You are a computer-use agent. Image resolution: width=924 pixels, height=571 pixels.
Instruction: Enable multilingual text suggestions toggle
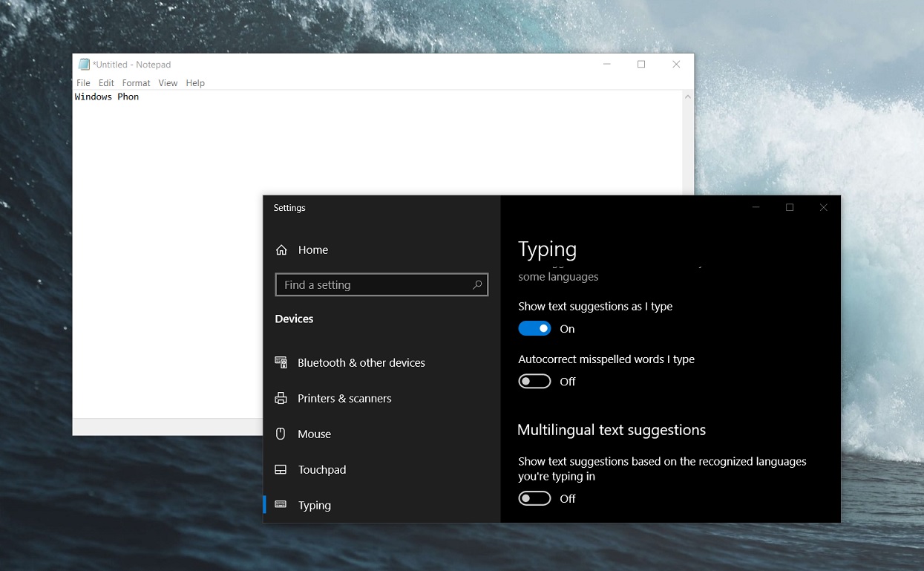click(534, 498)
